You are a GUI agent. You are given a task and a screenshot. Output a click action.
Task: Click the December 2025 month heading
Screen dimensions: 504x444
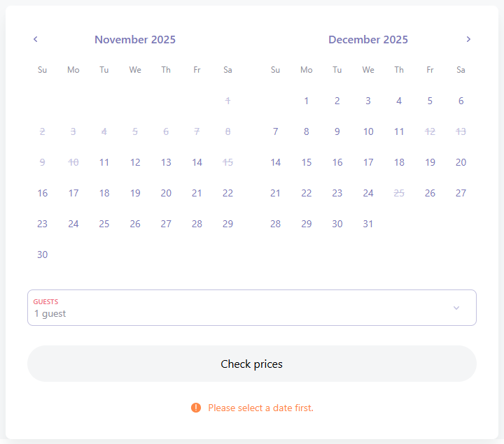pyautogui.click(x=368, y=40)
